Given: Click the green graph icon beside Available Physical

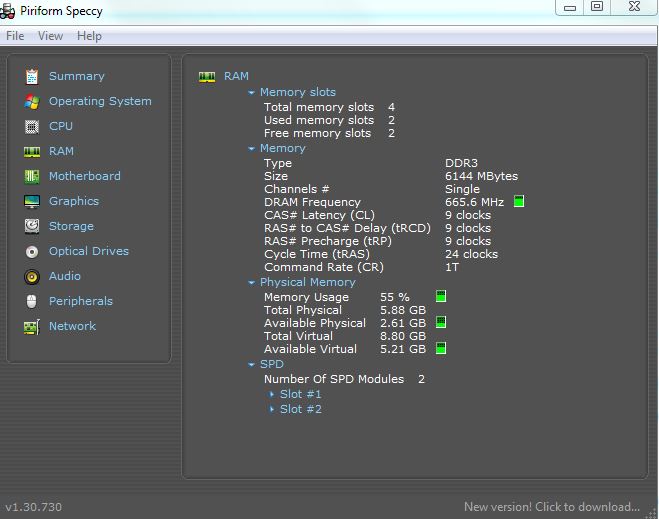Looking at the screenshot, I should [x=441, y=322].
